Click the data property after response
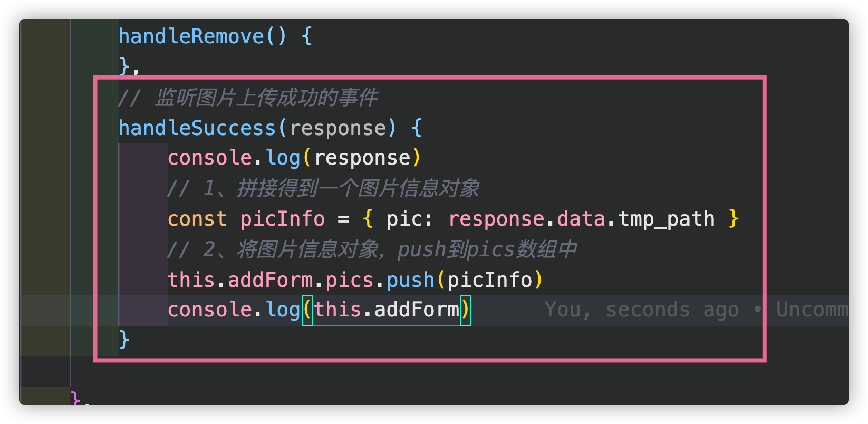This screenshot has height=424, width=868. pyautogui.click(x=581, y=219)
